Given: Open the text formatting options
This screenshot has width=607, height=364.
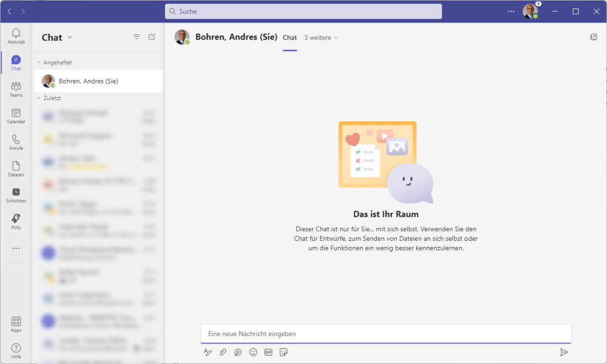Looking at the screenshot, I should (208, 352).
